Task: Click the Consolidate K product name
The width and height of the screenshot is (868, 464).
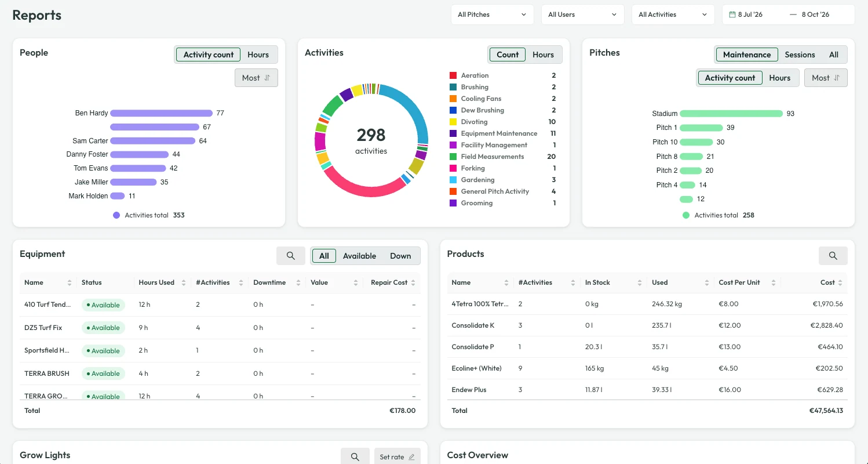Action: click(473, 325)
